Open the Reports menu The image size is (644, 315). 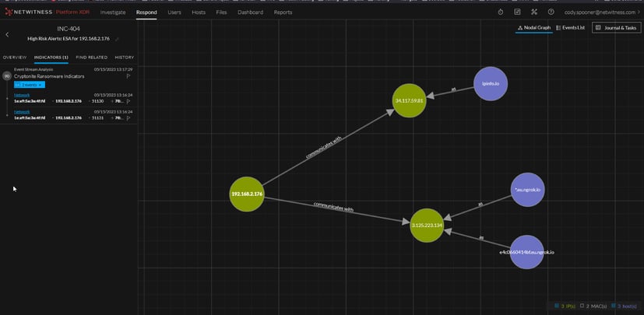point(283,12)
